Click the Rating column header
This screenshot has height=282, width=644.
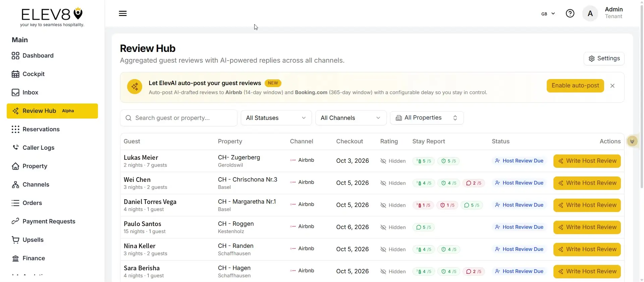(x=389, y=141)
